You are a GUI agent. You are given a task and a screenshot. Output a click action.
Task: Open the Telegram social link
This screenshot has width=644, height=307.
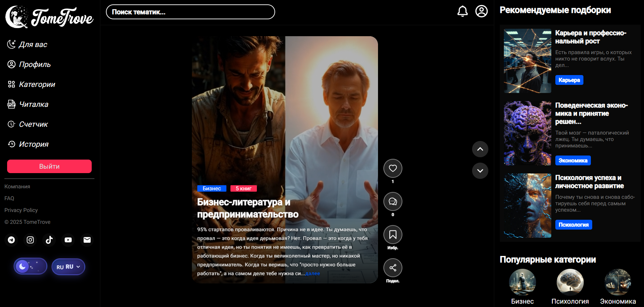[x=12, y=240]
